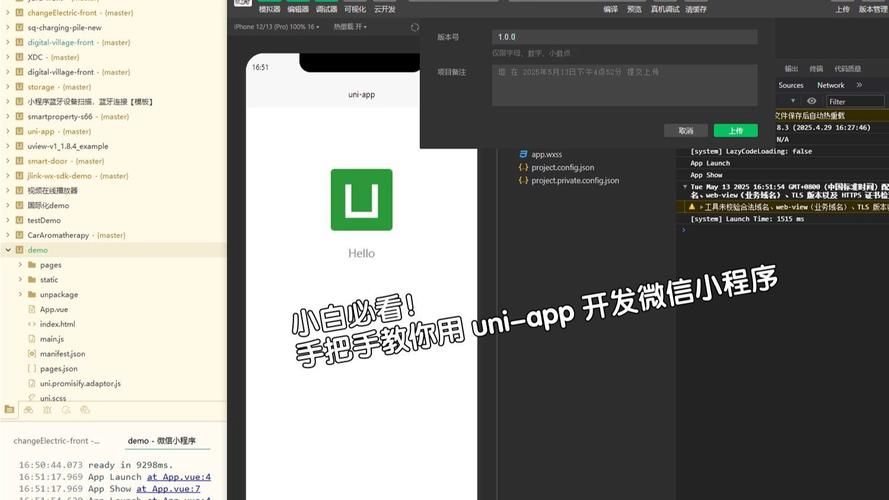Click the binoculars search icon in bottom toolbar
Image resolution: width=889 pixels, height=500 pixels.
[x=28, y=409]
